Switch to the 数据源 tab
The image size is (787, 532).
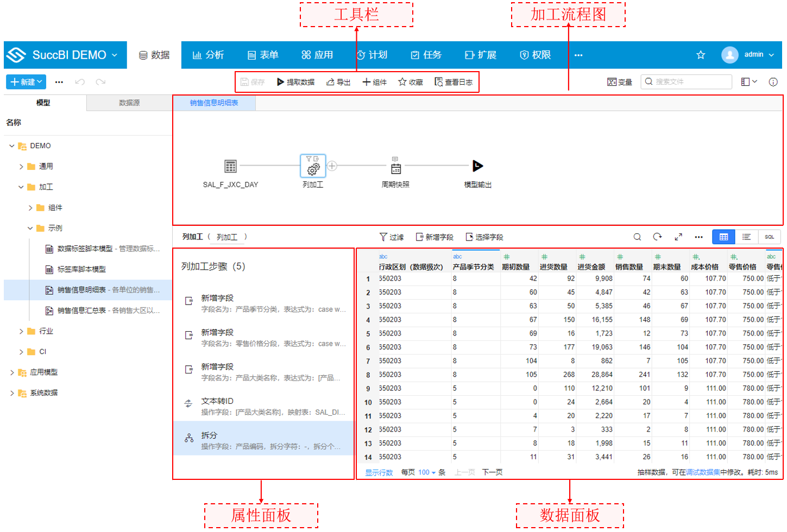[x=129, y=103]
